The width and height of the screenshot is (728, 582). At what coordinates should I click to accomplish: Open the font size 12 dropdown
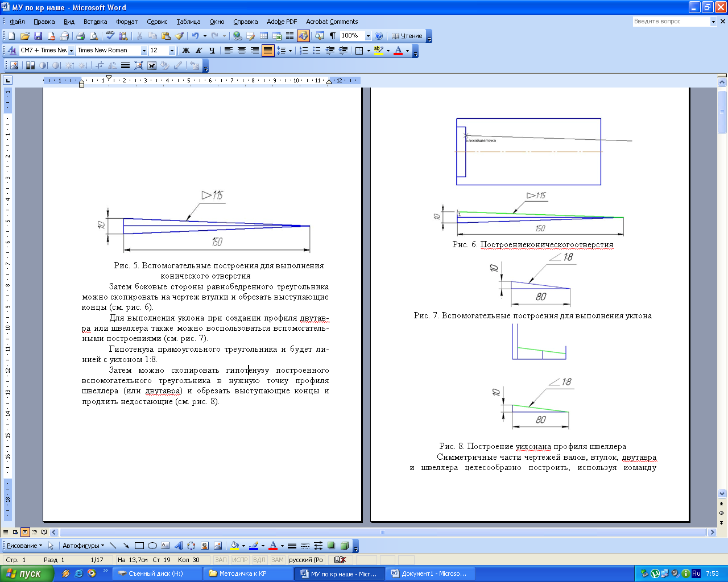pos(172,51)
